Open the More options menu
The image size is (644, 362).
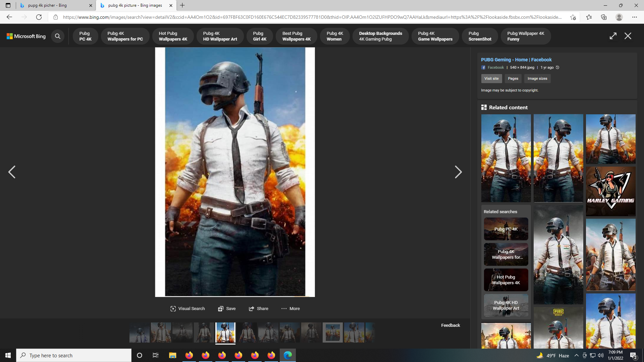(290, 308)
